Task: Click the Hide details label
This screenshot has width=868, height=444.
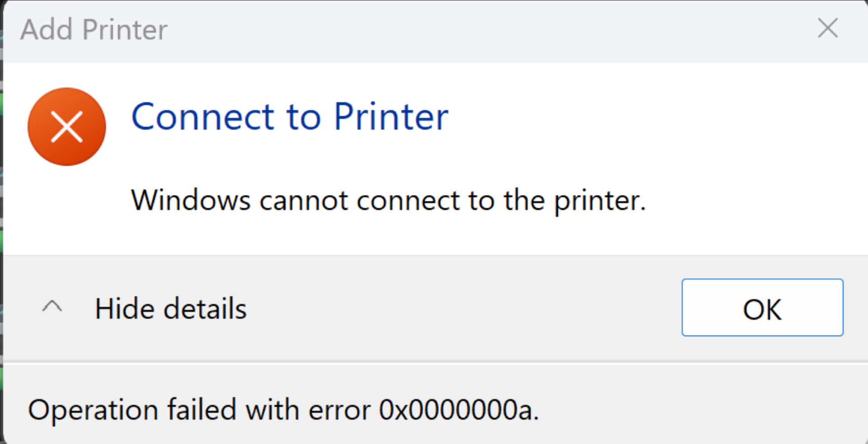Action: [x=171, y=309]
